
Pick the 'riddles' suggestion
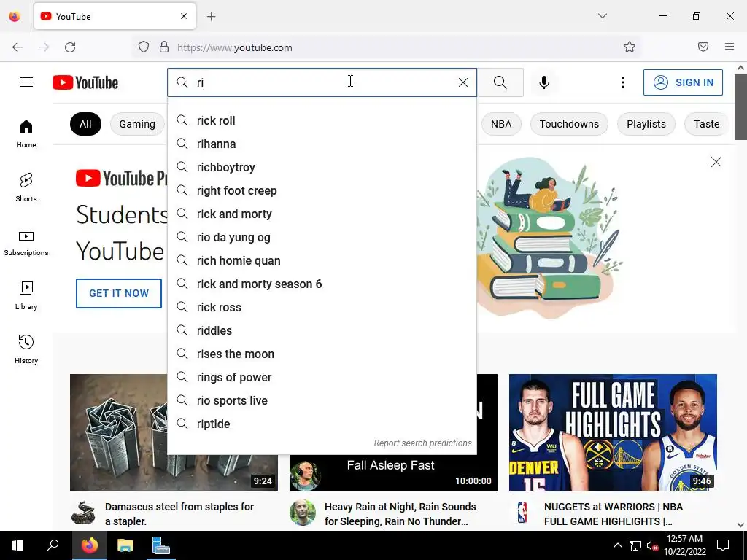click(x=322, y=330)
